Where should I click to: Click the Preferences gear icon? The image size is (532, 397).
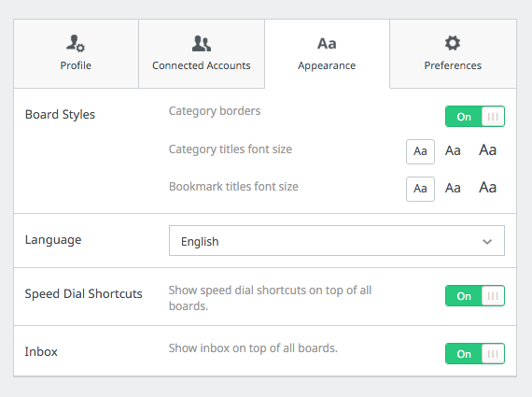[x=453, y=43]
